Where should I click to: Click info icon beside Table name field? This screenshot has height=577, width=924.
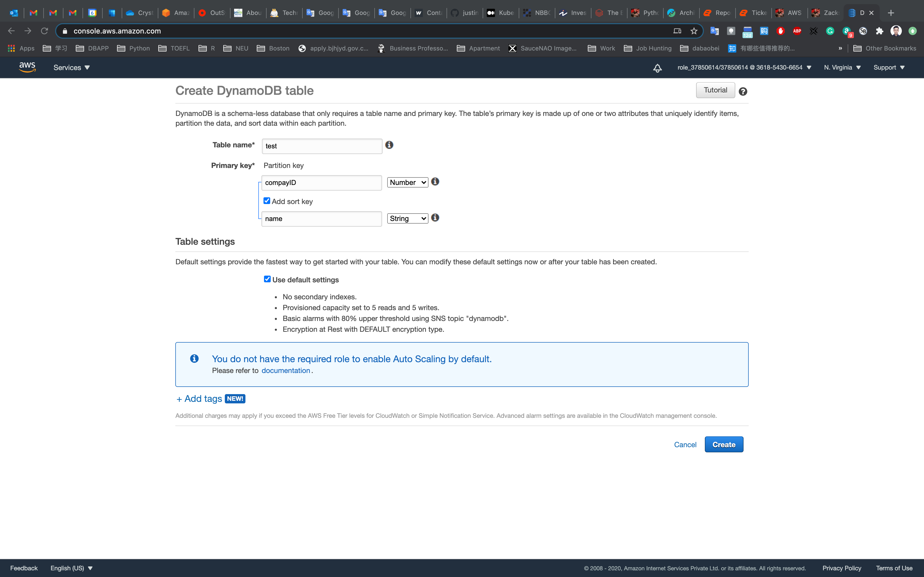(x=389, y=145)
